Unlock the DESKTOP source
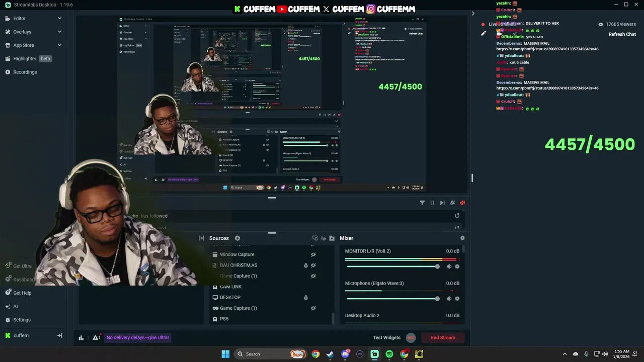Viewport: 644px width, 362px height. 305,298
